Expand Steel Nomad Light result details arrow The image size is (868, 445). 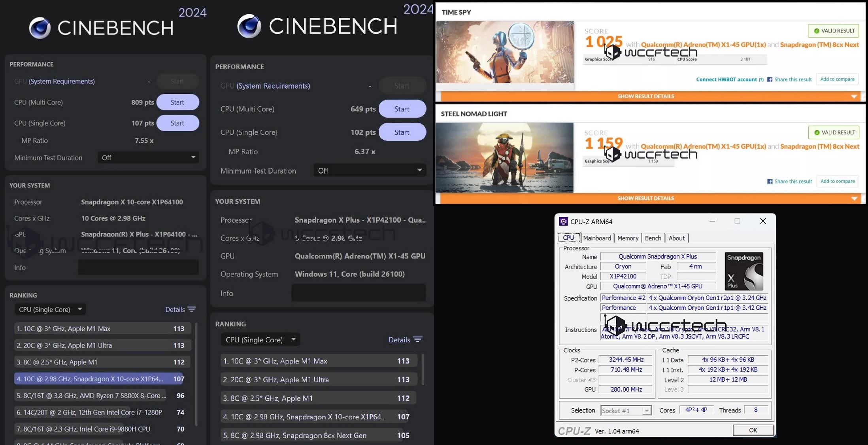point(854,199)
